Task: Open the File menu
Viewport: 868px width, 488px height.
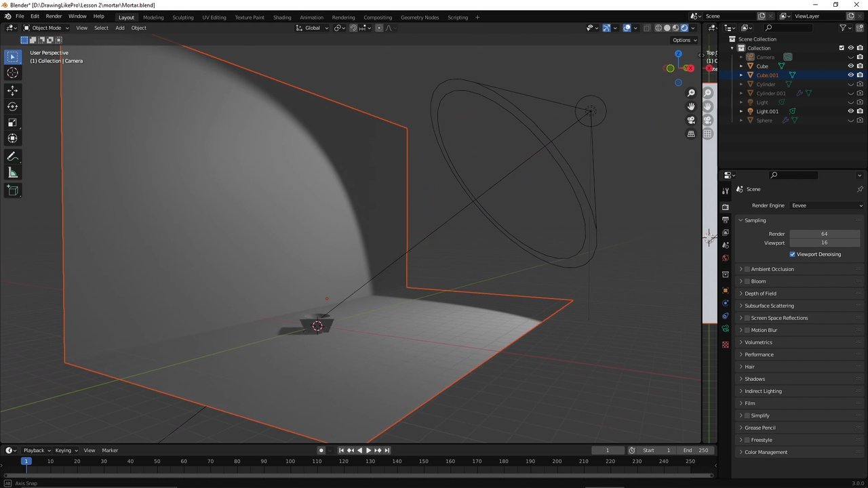Action: click(20, 16)
